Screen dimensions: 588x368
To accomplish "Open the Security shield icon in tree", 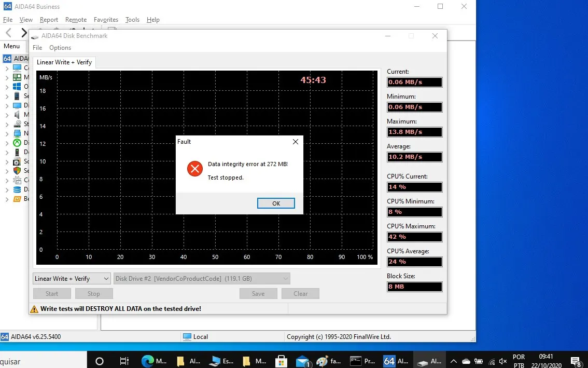I will point(17,171).
